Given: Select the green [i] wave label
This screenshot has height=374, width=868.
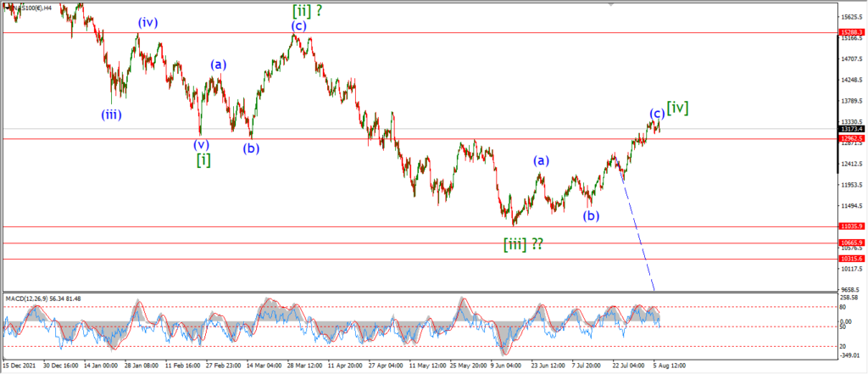Looking at the screenshot, I should point(203,159).
